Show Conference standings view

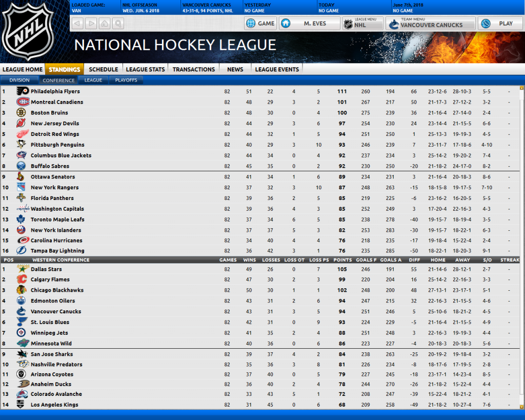[58, 80]
